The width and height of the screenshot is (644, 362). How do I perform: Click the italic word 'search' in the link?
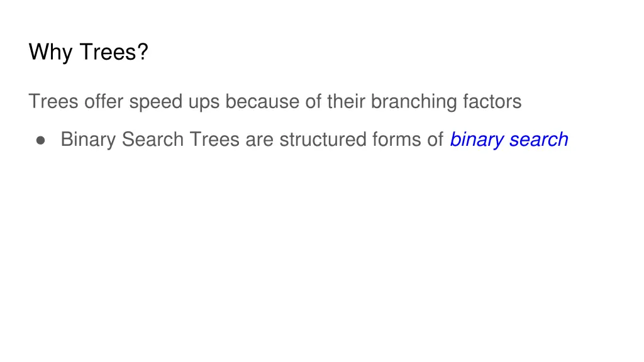(539, 139)
